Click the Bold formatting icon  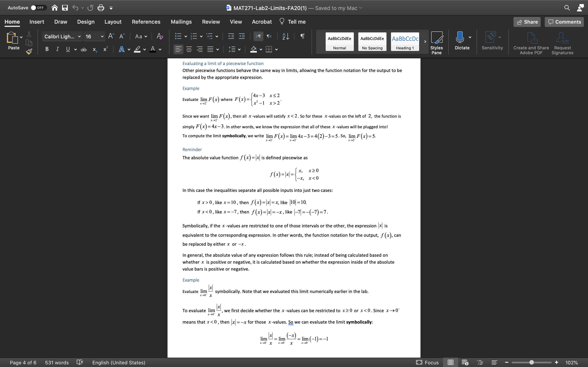(x=47, y=50)
